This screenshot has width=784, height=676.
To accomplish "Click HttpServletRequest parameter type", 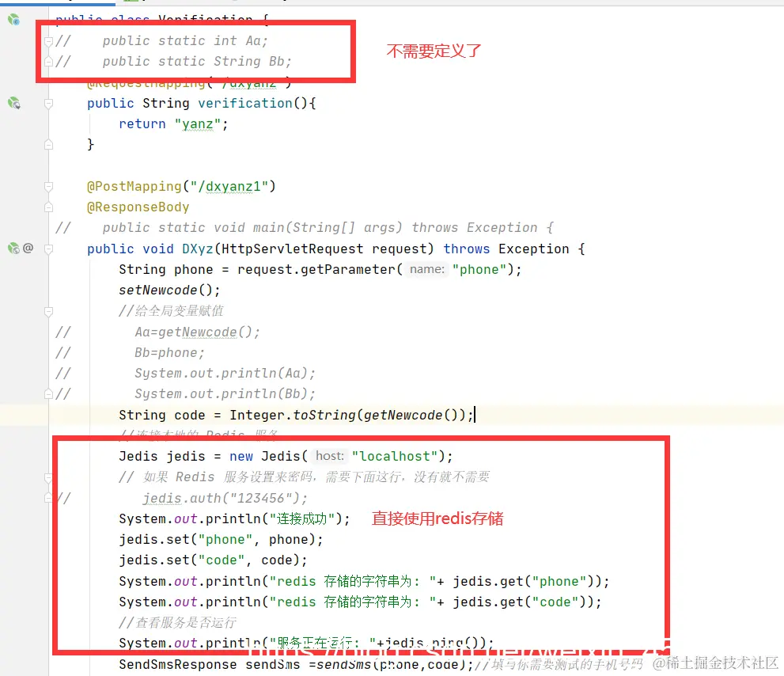I will (x=293, y=249).
